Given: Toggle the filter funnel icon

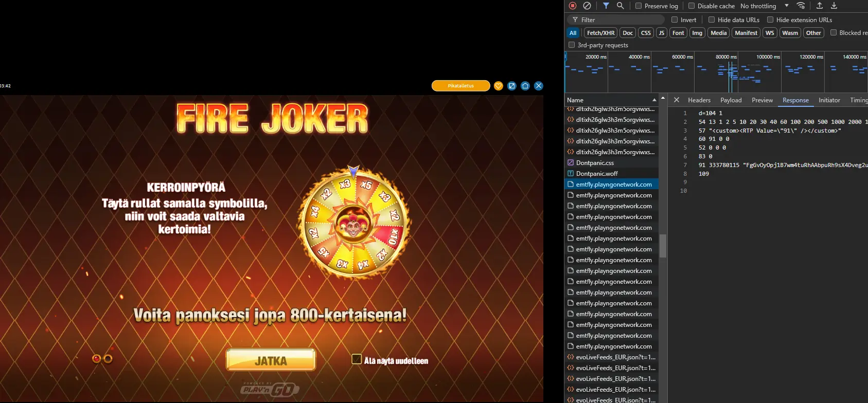Looking at the screenshot, I should click(606, 6).
